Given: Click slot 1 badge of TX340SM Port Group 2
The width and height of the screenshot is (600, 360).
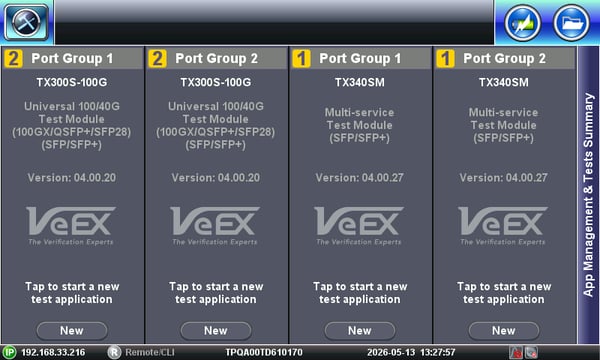Looking at the screenshot, I should (445, 59).
